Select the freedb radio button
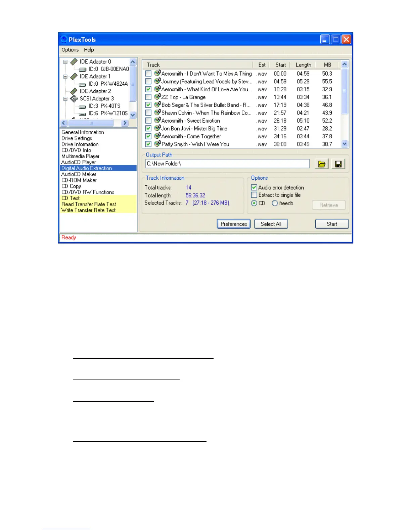This screenshot has width=411, height=532. coord(275,203)
